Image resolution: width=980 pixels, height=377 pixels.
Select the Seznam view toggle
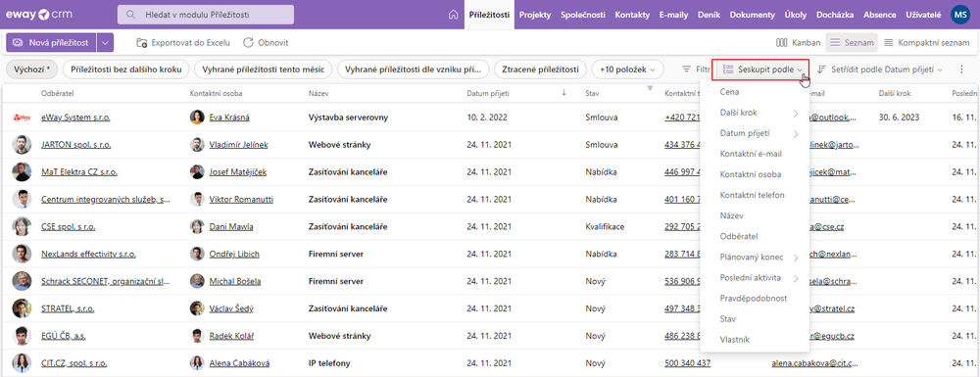pyautogui.click(x=852, y=43)
